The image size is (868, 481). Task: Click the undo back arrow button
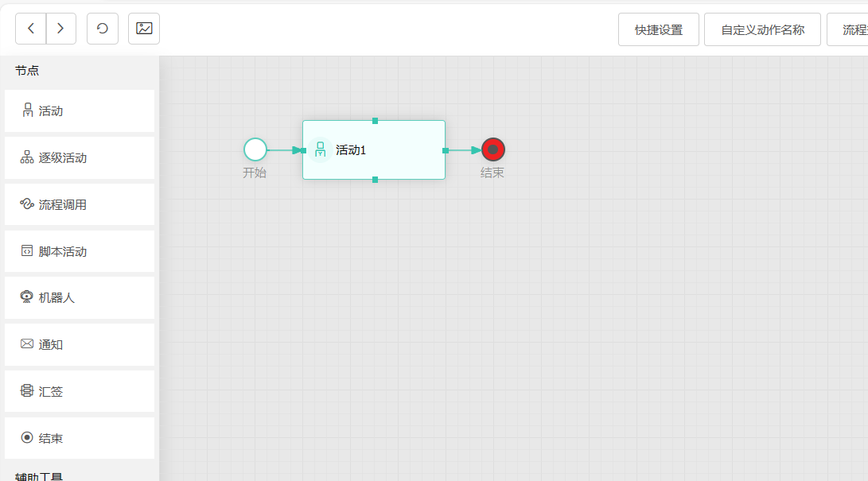point(31,29)
